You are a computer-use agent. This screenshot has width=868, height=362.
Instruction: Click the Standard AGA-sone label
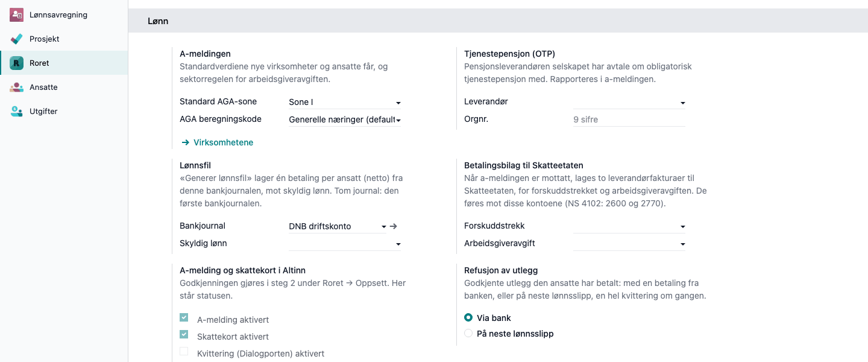[218, 101]
